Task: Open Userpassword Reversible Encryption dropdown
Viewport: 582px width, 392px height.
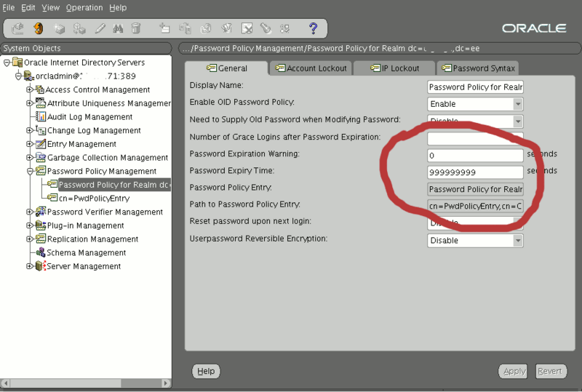Action: click(518, 241)
